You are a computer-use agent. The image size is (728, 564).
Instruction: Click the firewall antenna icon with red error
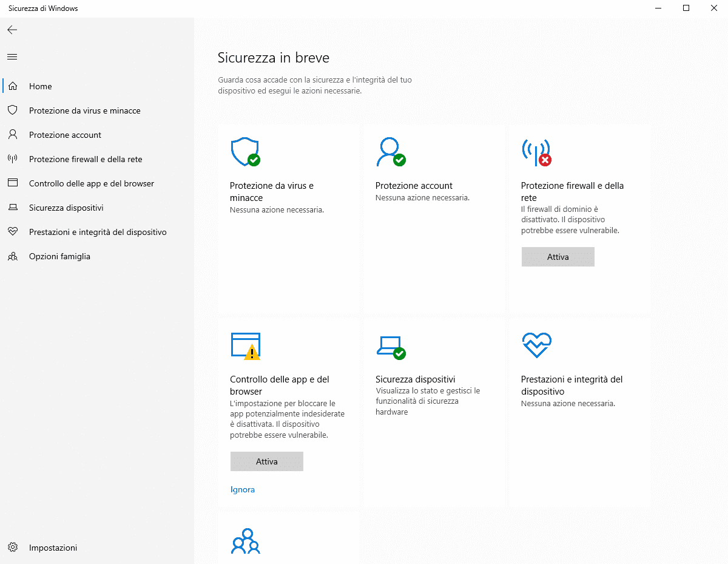tap(536, 152)
